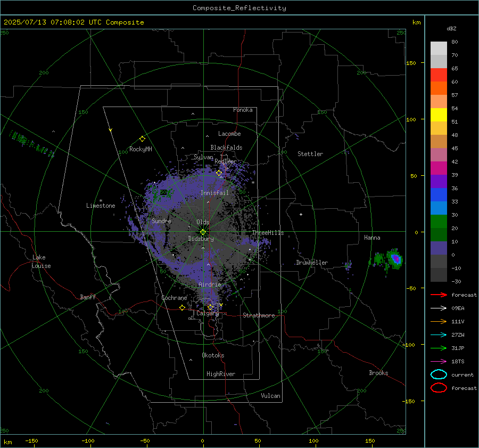
Task: Click the white plus marker west of Hanna
Action: (301, 214)
